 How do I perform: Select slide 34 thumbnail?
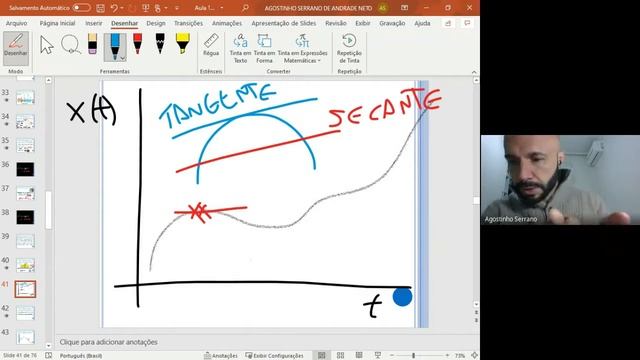[x=25, y=122]
